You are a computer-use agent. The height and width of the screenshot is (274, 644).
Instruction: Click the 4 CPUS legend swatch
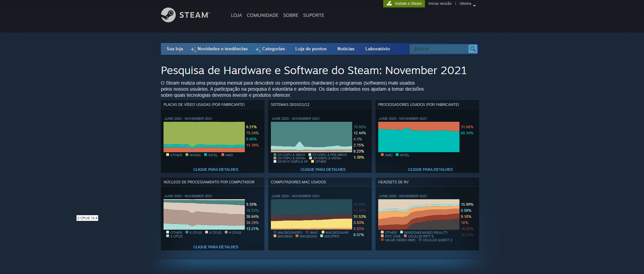coord(226,232)
